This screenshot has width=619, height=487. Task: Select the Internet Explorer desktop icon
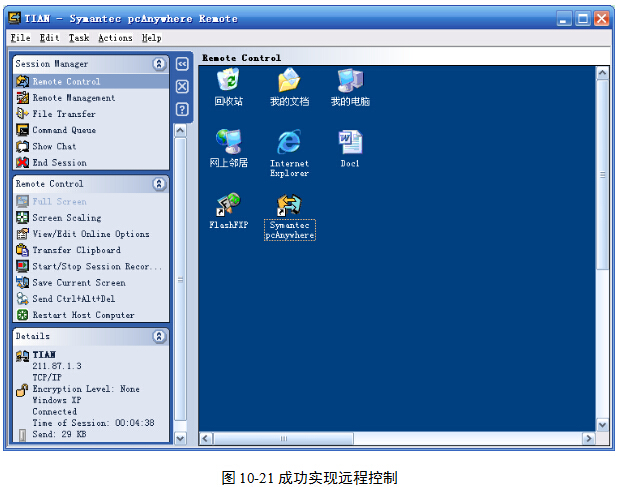289,153
